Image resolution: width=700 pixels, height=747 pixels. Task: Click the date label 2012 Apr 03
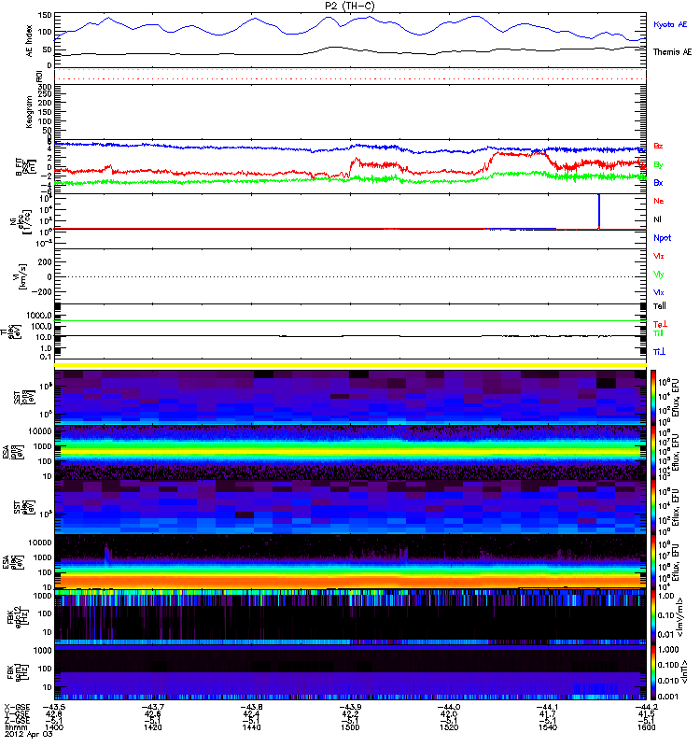coord(28,734)
